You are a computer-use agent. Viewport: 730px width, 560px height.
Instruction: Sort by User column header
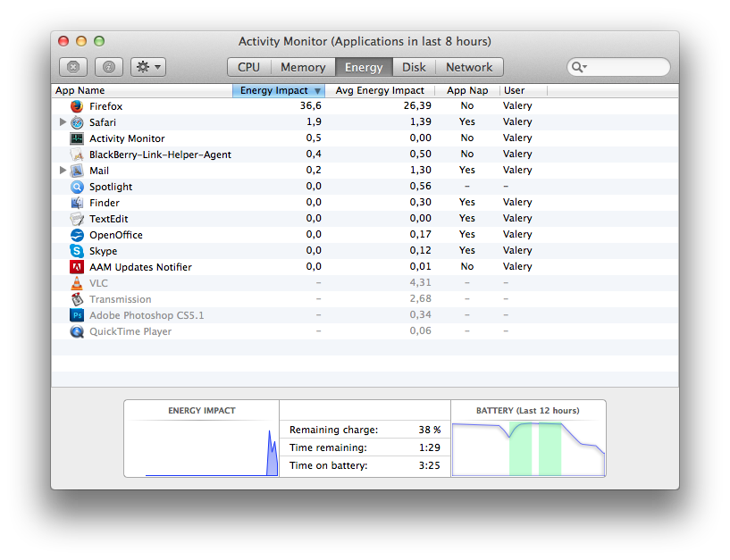(524, 90)
